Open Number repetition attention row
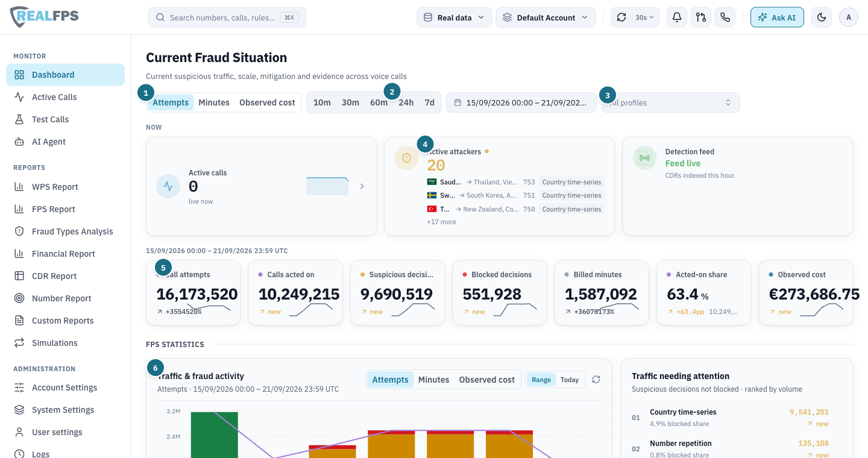The image size is (868, 458). (x=737, y=449)
